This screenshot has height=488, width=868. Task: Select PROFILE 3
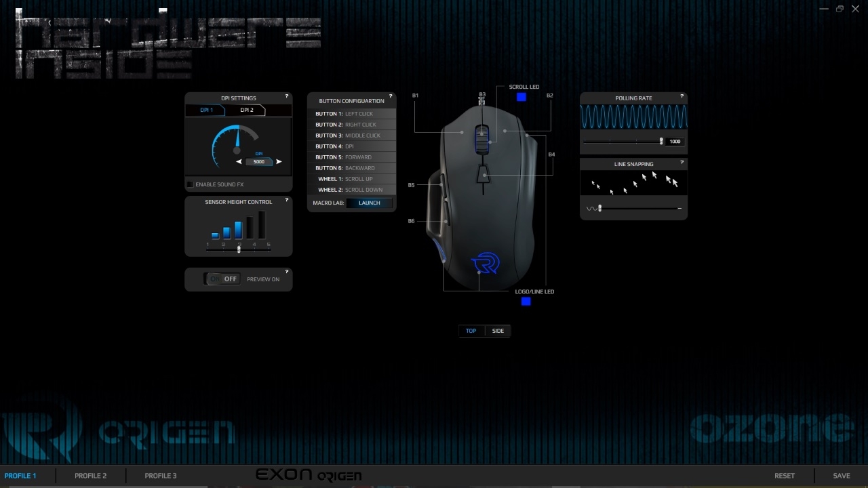point(161,476)
